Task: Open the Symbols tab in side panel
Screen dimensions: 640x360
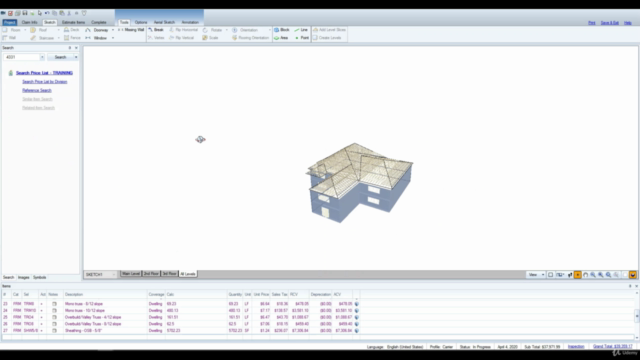Action: [x=40, y=278]
